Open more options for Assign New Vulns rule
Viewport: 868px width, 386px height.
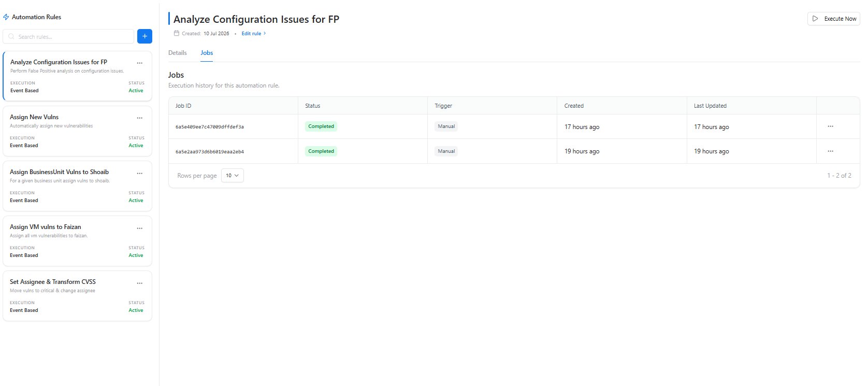pyautogui.click(x=139, y=118)
